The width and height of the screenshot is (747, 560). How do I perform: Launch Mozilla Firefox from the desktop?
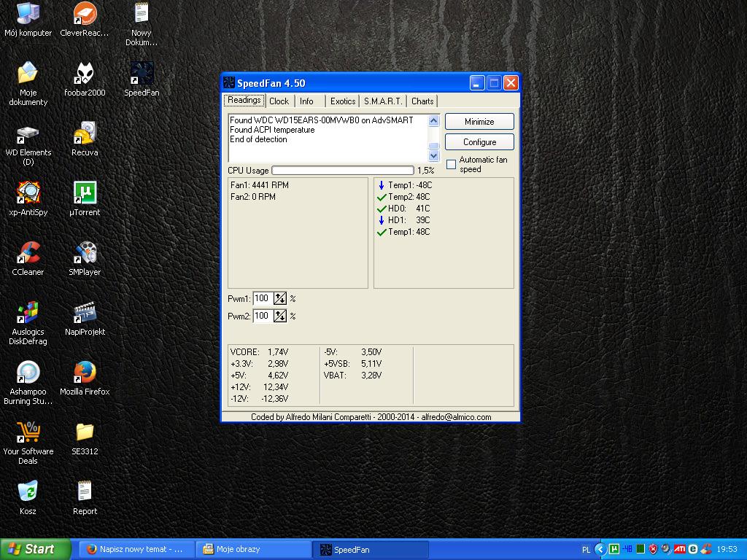pyautogui.click(x=85, y=373)
